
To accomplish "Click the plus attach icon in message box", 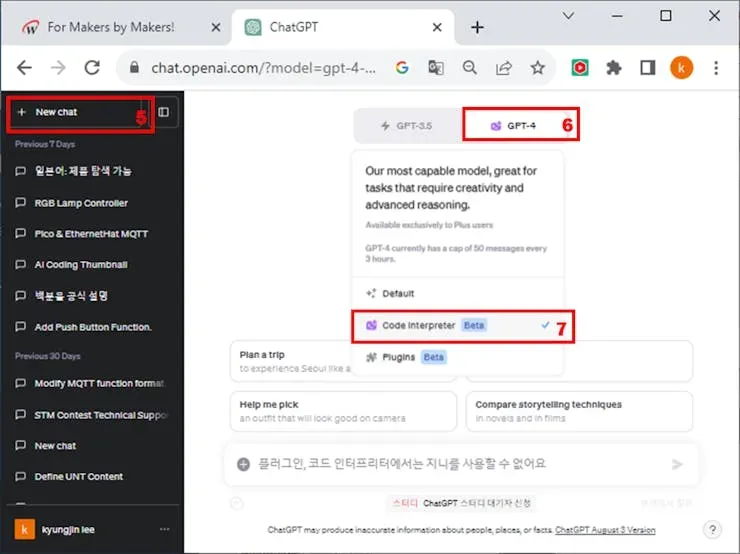I will 244,464.
